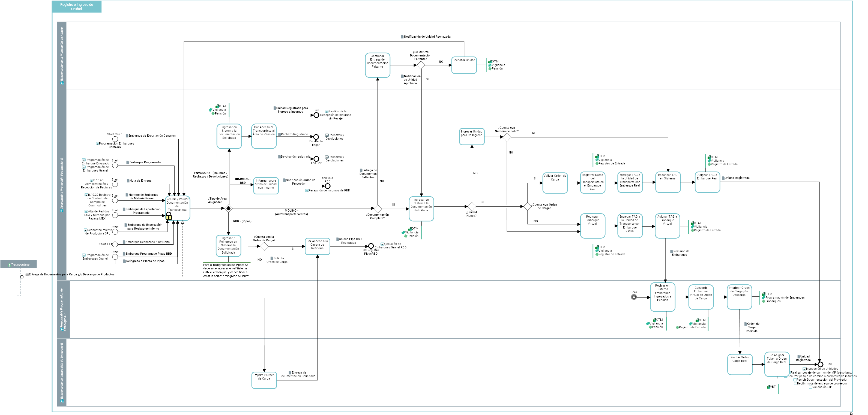
Task: Open Ejecución de Embarques Granel RBD link icon
Action: [x=382, y=244]
